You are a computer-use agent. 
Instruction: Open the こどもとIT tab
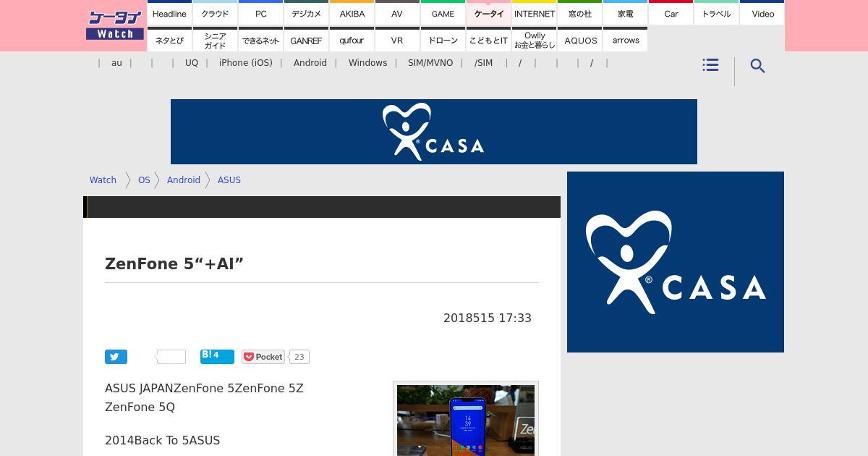pyautogui.click(x=488, y=41)
